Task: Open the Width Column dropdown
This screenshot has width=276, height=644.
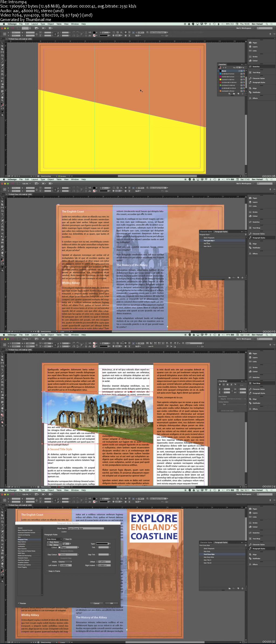Action: (x=65, y=562)
